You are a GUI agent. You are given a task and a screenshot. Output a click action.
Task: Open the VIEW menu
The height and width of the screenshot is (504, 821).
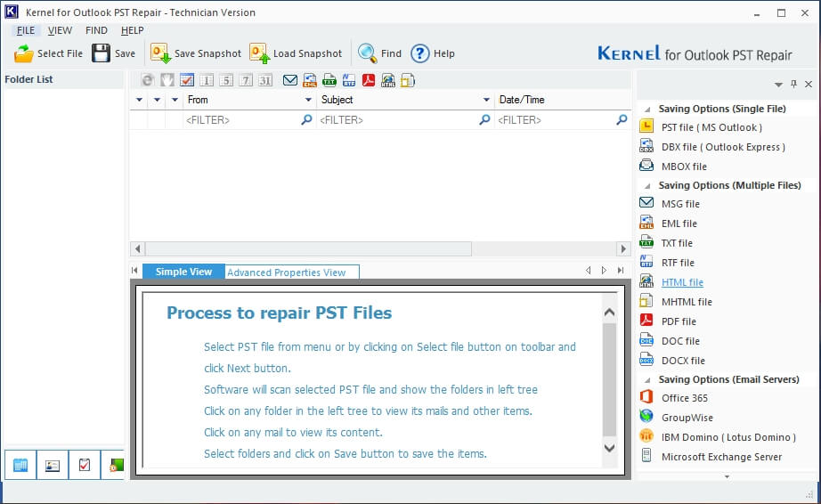pyautogui.click(x=60, y=30)
